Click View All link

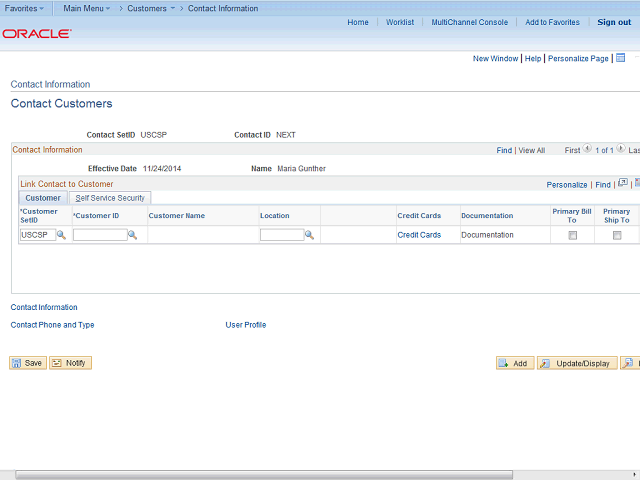pos(531,150)
